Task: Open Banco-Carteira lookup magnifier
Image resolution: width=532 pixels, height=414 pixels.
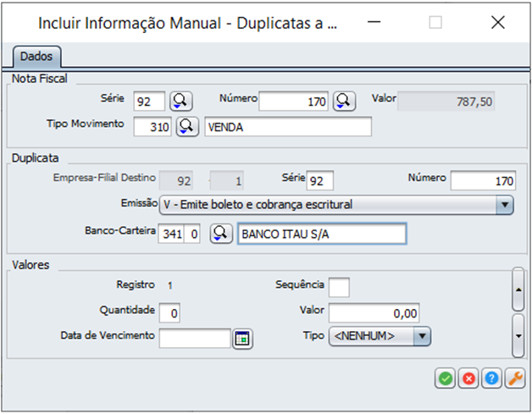Action: tap(221, 233)
